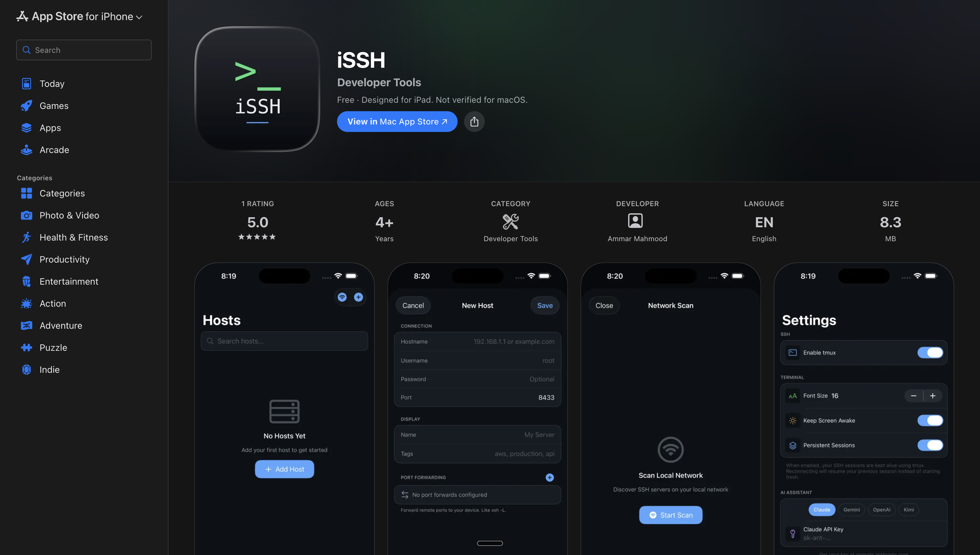Select the Categories menu entry
Image resolution: width=980 pixels, height=555 pixels.
pos(62,193)
